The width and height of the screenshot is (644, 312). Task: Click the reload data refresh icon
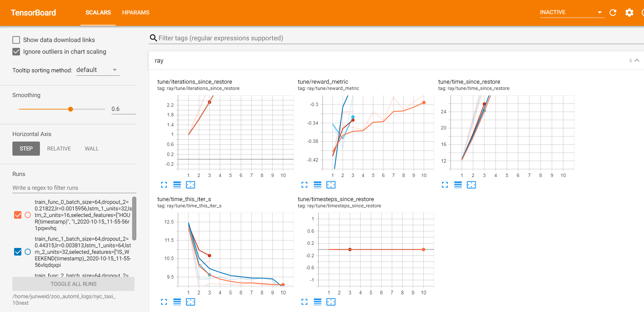[613, 13]
